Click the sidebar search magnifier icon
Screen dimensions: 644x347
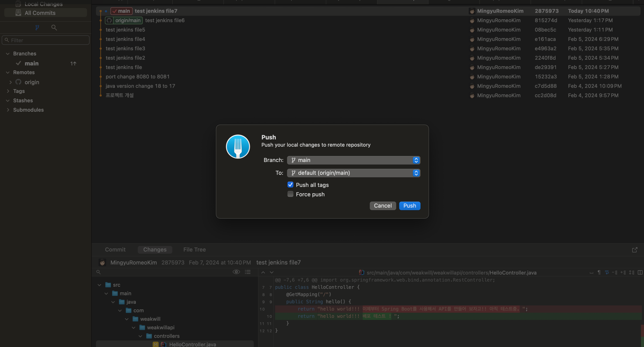point(54,27)
